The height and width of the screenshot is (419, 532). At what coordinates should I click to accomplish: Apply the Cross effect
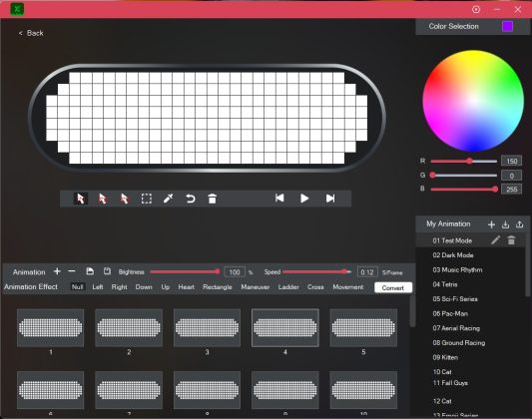tap(315, 286)
